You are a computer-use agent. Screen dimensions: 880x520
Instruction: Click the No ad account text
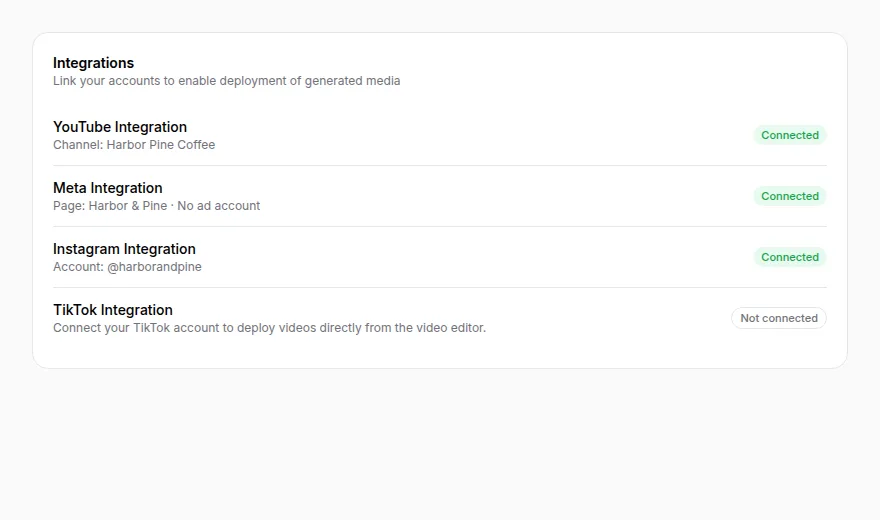pos(219,206)
